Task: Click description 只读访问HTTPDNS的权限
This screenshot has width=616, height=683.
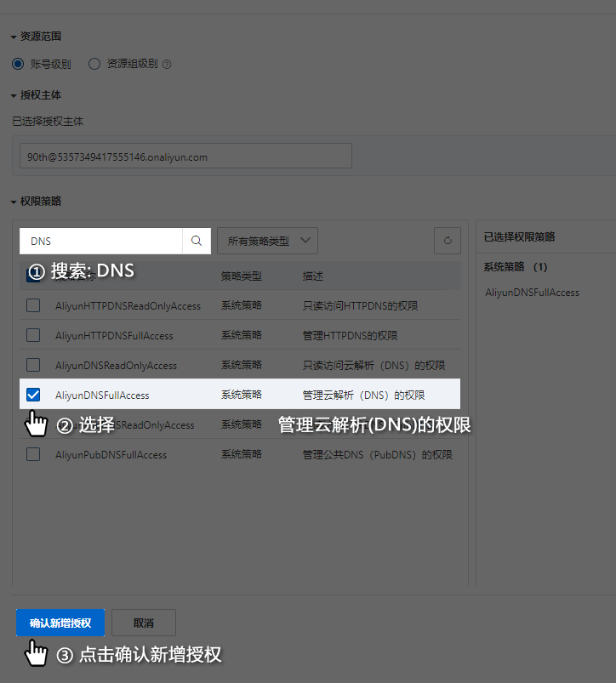Action: [x=360, y=306]
